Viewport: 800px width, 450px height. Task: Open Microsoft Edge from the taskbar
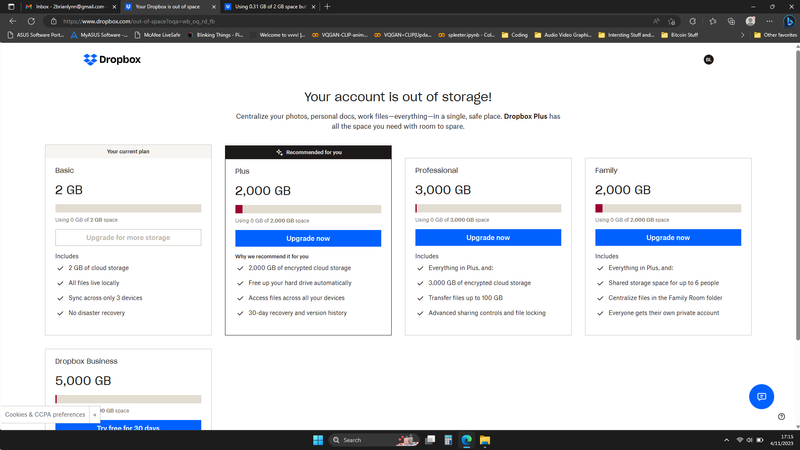(x=465, y=440)
